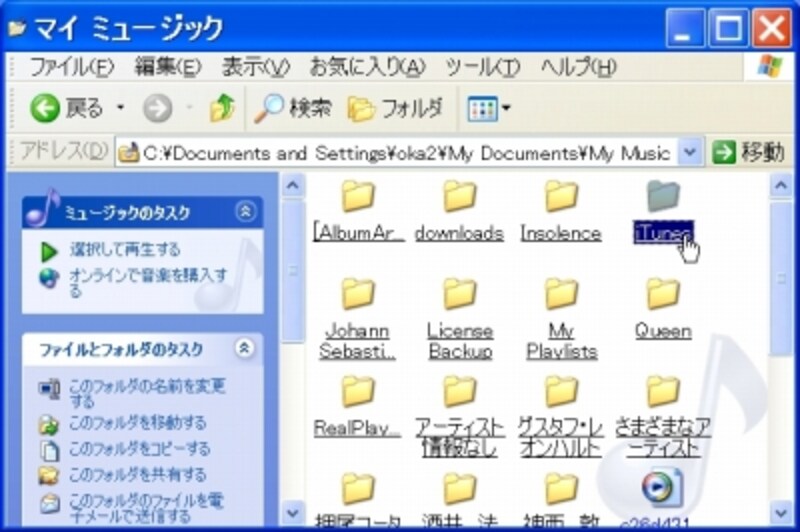The height and width of the screenshot is (532, 800).
Task: Click the rename folder task icon
Action: (49, 389)
